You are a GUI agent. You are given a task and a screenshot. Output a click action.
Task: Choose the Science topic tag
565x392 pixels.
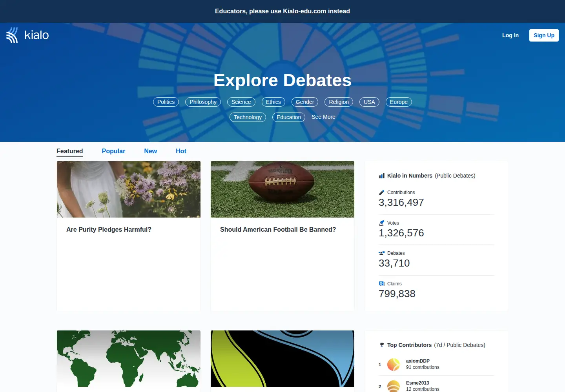(x=241, y=102)
